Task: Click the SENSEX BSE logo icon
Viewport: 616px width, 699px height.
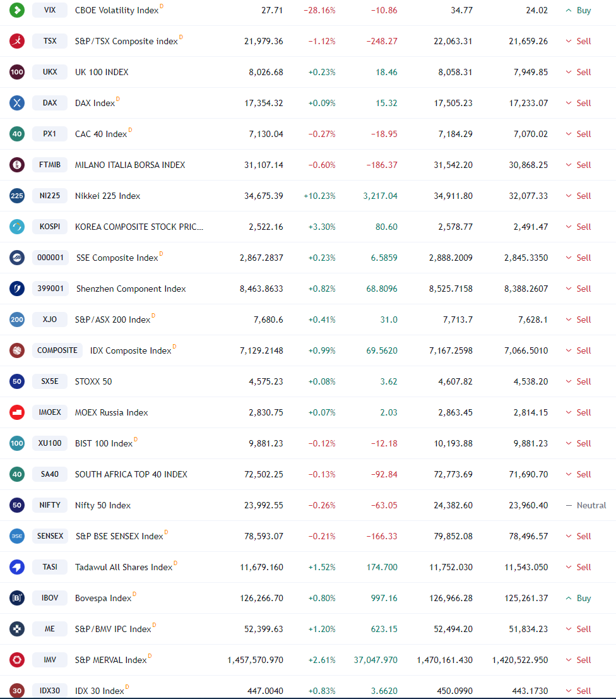Action: point(17,536)
